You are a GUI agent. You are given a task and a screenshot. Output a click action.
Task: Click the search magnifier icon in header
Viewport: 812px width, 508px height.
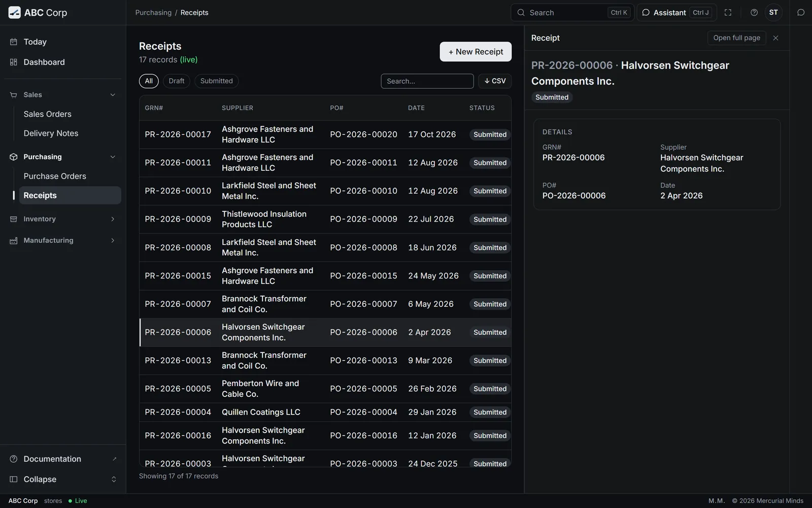[x=521, y=13]
